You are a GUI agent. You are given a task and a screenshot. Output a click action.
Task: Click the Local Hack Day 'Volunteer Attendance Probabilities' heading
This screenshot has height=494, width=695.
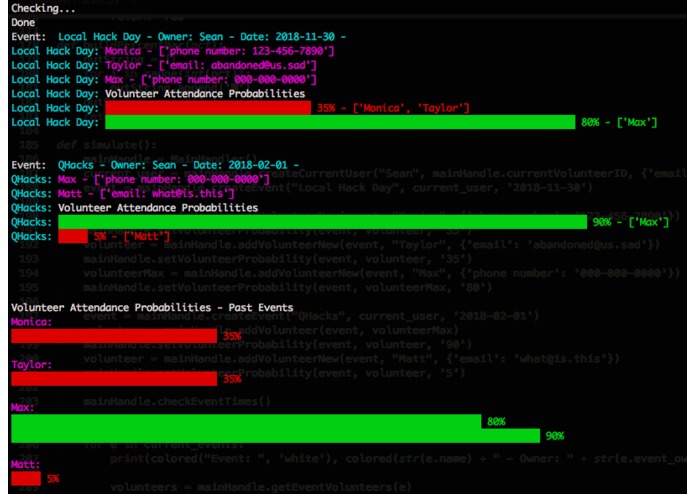tap(205, 93)
